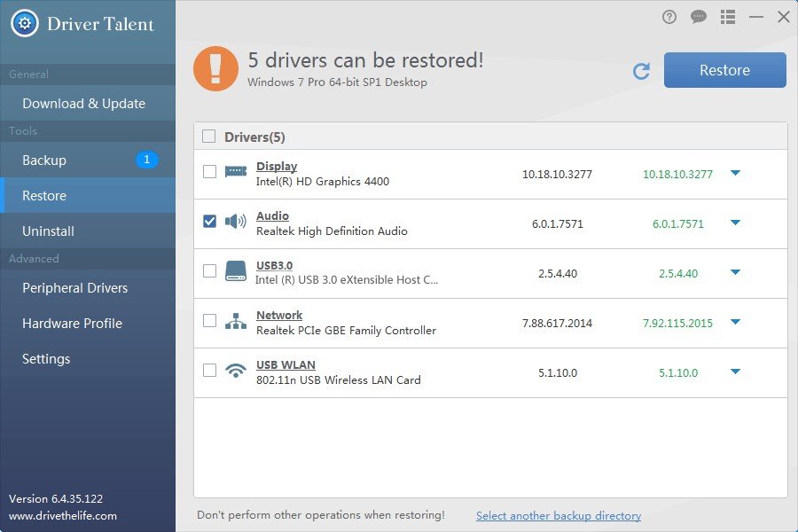Uncheck the Audio driver checkbox
Viewport: 798px width, 532px height.
coord(209,222)
